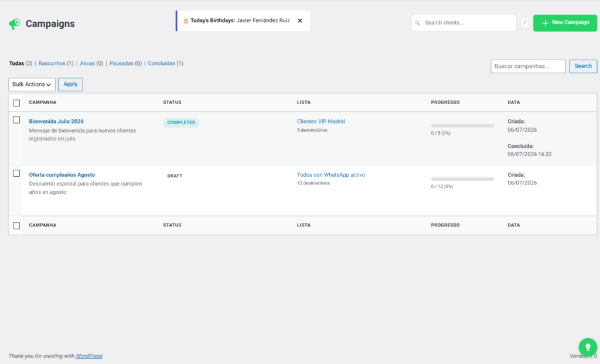Create a New Campaign with plus button
Viewport: 600px width, 364px height.
click(565, 23)
